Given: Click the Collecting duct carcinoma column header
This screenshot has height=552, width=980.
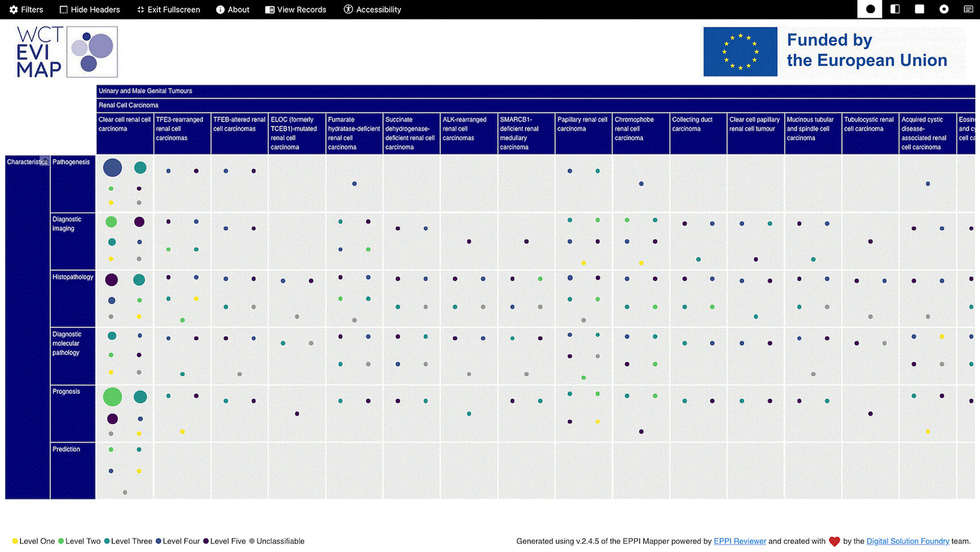Looking at the screenshot, I should coord(698,133).
